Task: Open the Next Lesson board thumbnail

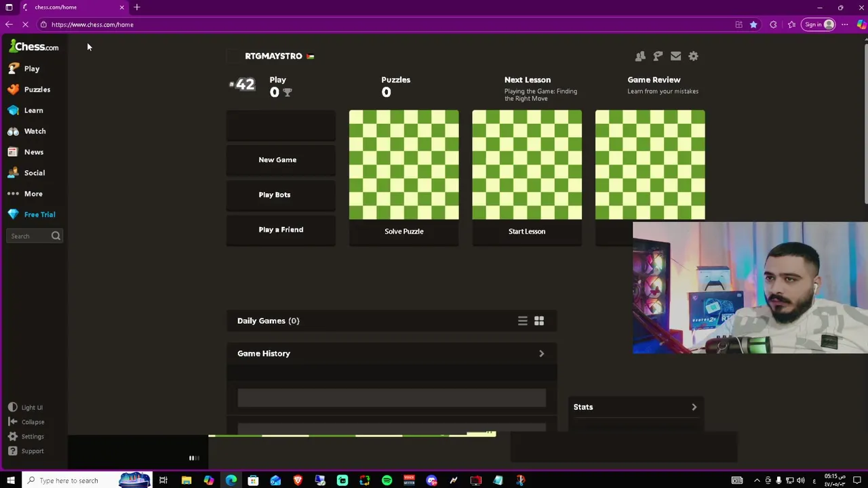Action: coord(527,165)
